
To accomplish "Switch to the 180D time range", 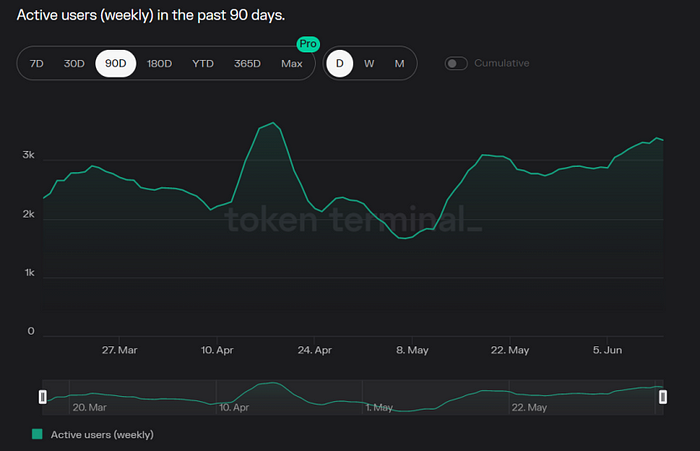I will tap(159, 64).
